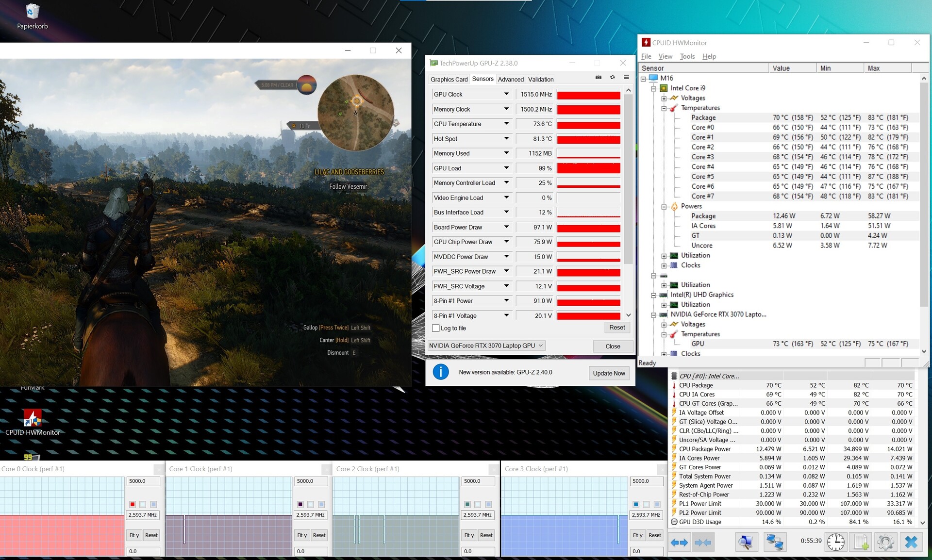This screenshot has width=932, height=560.
Task: Click the HWiNFO clock reset timer icon
Action: tap(835, 542)
